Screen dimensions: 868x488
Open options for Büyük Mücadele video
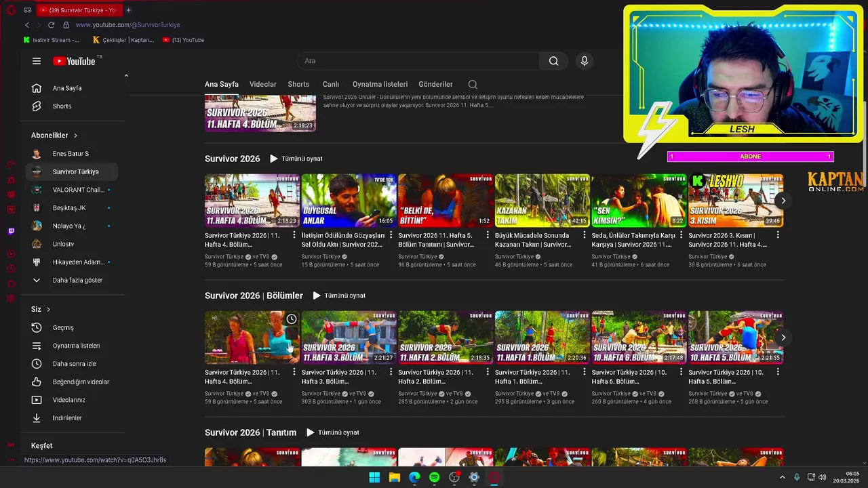coord(585,235)
